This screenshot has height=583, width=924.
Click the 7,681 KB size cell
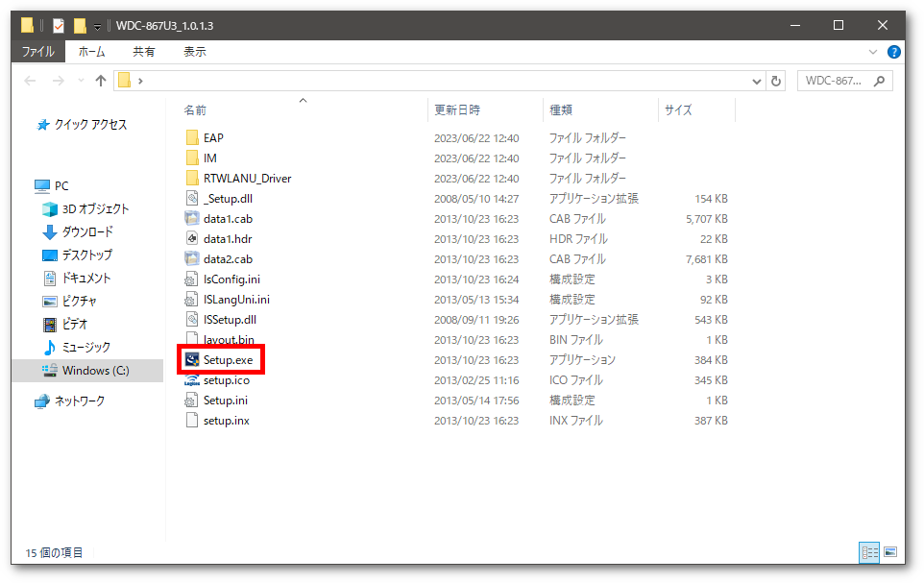[x=707, y=258]
